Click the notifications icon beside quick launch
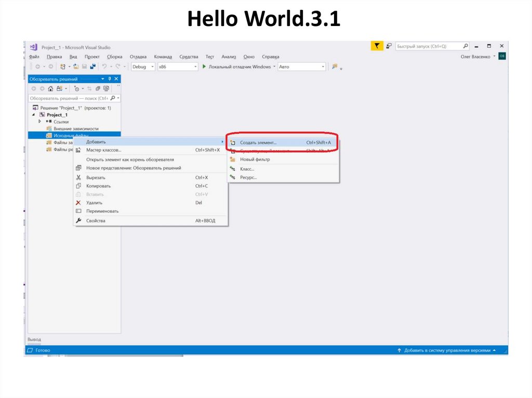This screenshot has height=398, width=532. pyautogui.click(x=389, y=46)
